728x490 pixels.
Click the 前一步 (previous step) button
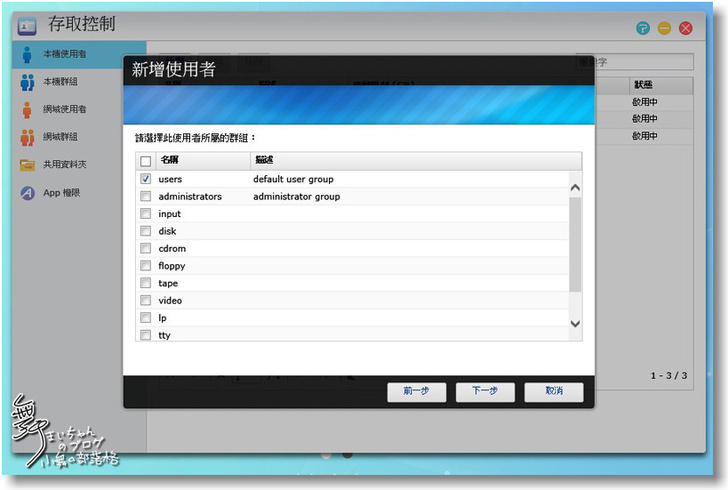pyautogui.click(x=416, y=392)
